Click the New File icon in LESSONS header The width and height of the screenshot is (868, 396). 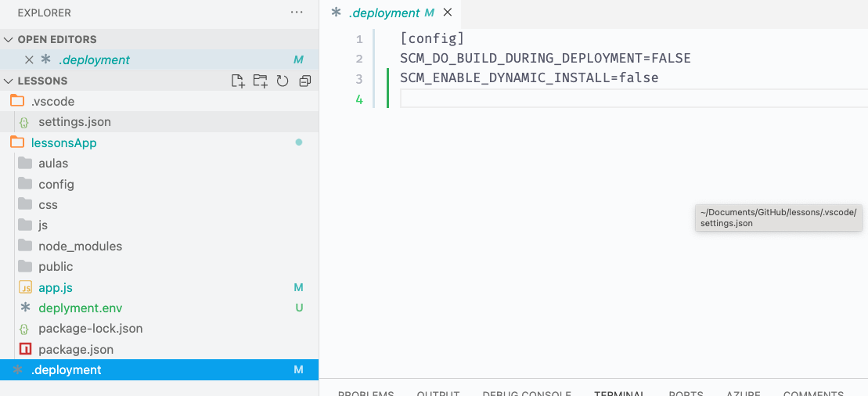point(237,81)
